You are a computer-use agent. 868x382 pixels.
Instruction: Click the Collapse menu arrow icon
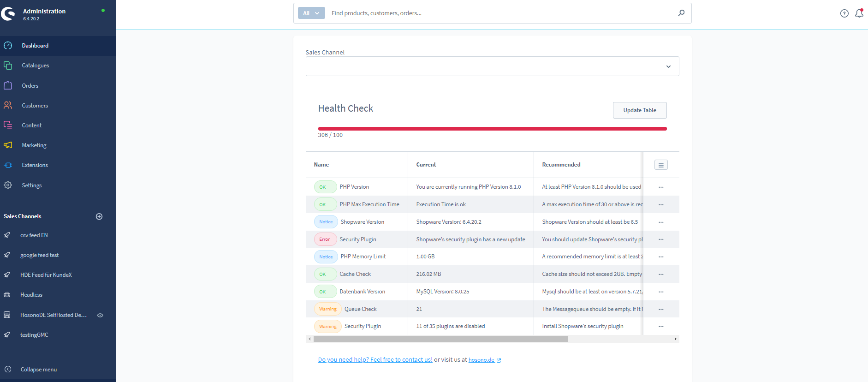coord(8,369)
